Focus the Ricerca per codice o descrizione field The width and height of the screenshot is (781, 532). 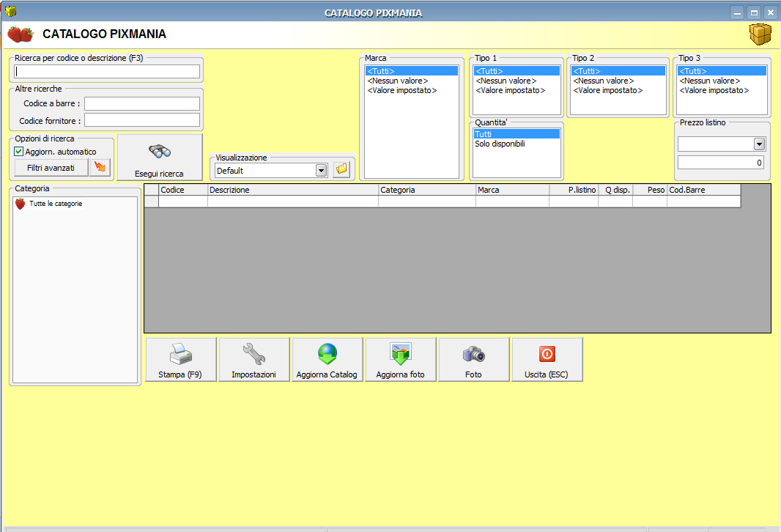coord(107,71)
